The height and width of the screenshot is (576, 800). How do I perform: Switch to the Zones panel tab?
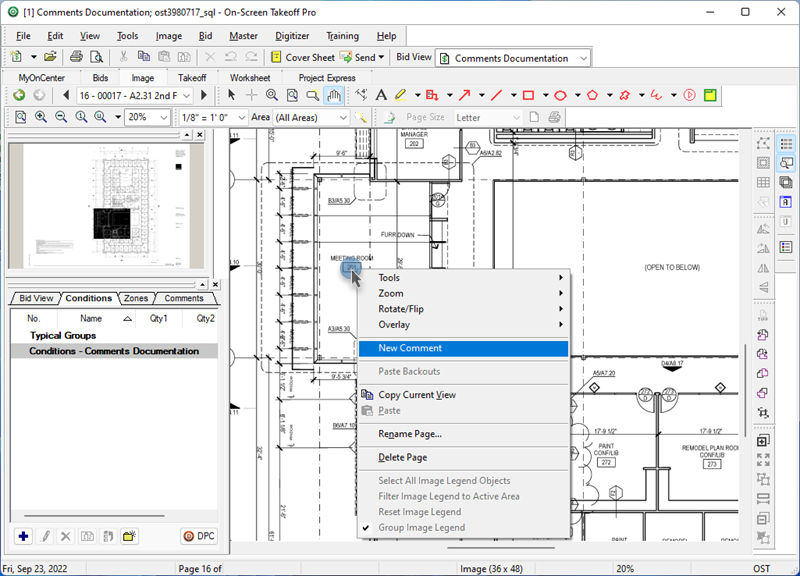(136, 298)
